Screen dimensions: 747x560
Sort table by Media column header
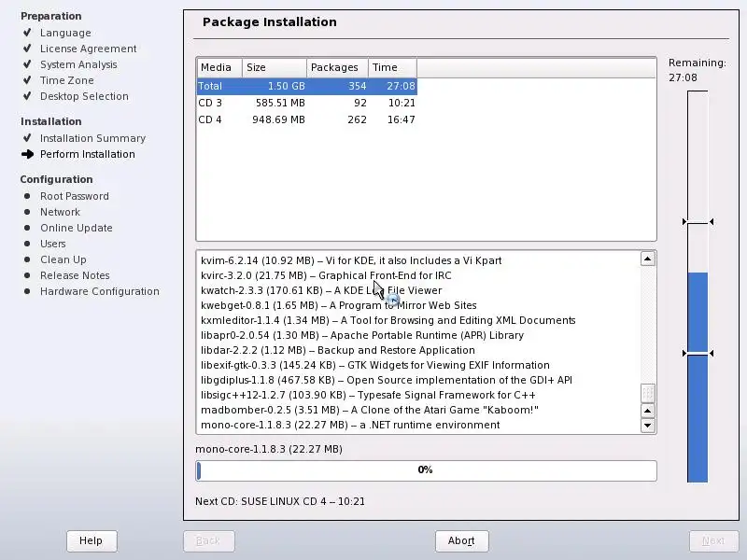(x=219, y=67)
